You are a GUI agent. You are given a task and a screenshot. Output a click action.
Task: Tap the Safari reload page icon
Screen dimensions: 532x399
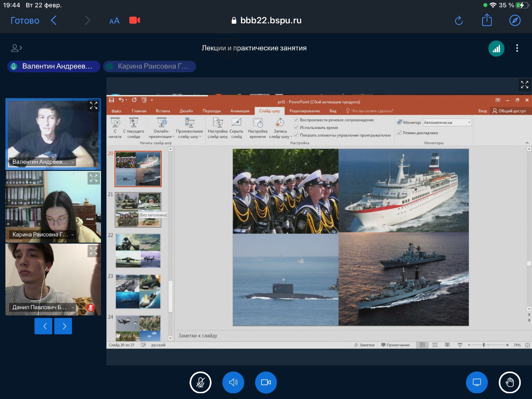click(x=459, y=20)
